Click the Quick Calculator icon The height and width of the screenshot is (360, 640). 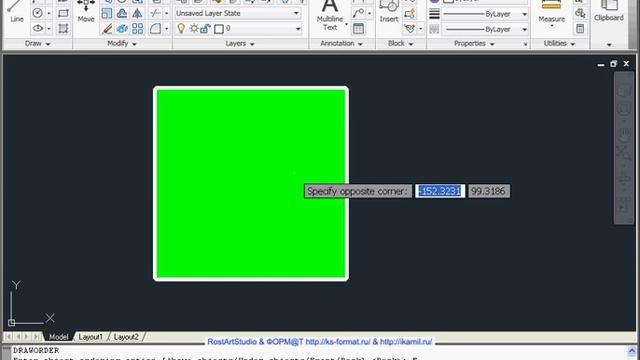coord(580,29)
